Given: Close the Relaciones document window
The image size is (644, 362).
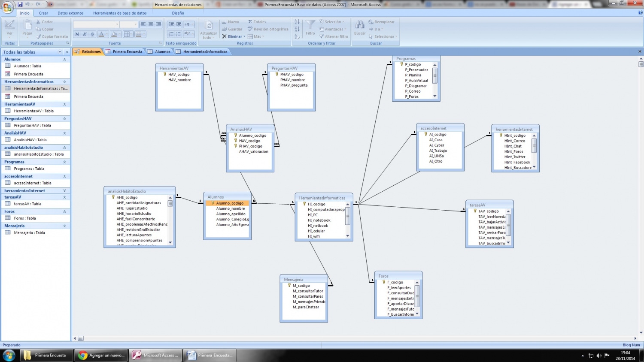Looking at the screenshot, I should [x=640, y=51].
